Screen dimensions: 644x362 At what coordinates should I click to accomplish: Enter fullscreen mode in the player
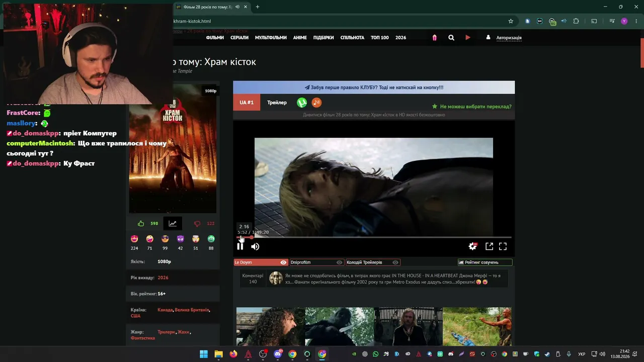[503, 246]
